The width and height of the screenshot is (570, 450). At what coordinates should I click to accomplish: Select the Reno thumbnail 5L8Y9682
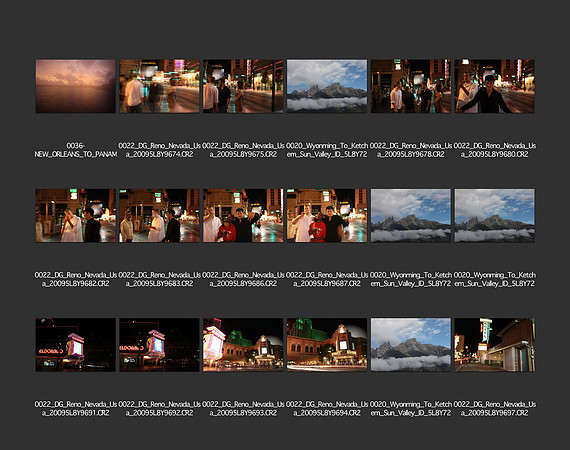76,216
